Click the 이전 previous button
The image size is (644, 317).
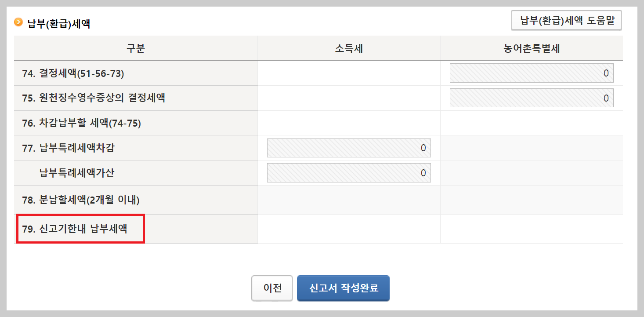[x=272, y=288]
